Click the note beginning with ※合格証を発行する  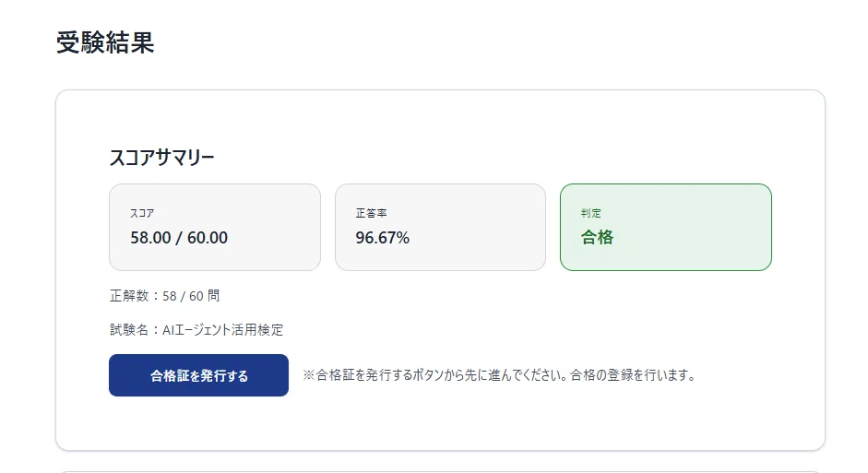[x=499, y=375]
